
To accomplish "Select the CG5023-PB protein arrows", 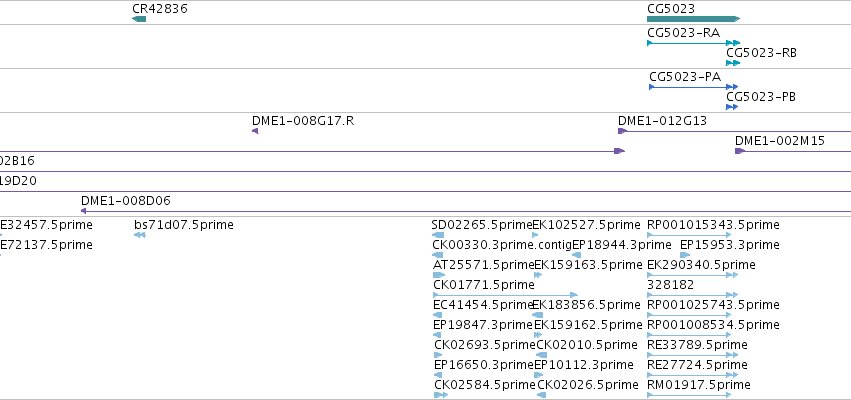I will click(x=732, y=107).
